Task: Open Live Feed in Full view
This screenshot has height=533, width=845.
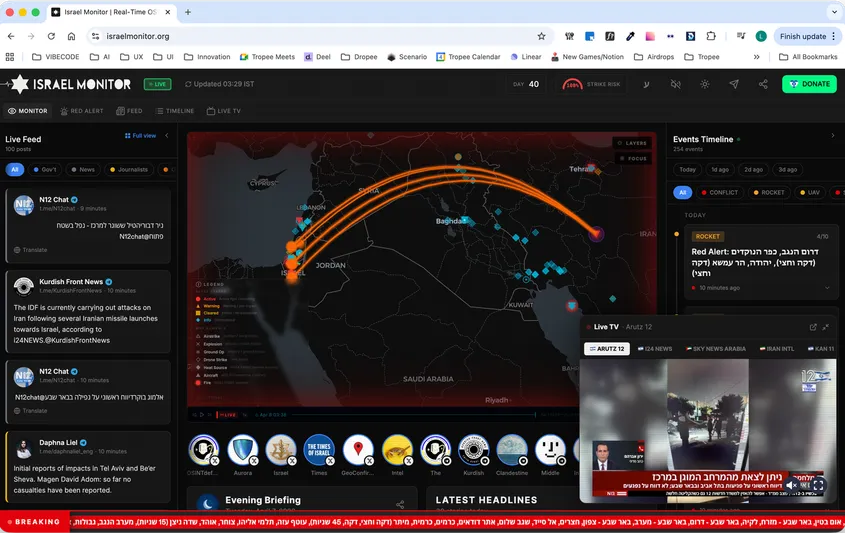Action: [x=141, y=136]
